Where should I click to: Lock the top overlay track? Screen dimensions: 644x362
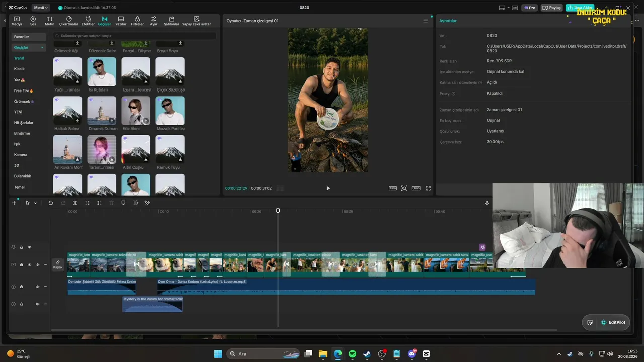click(x=21, y=247)
